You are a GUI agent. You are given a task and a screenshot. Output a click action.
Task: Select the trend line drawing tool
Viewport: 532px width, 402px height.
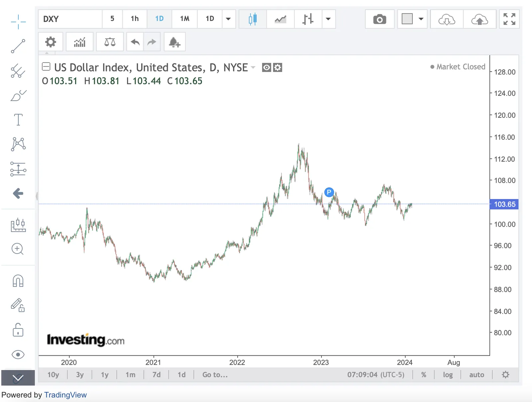pos(18,46)
